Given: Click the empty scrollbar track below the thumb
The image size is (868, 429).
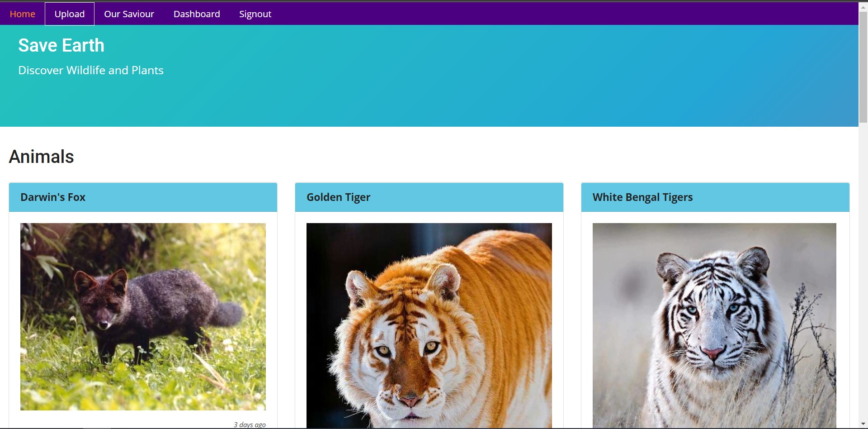Looking at the screenshot, I should pos(863,272).
